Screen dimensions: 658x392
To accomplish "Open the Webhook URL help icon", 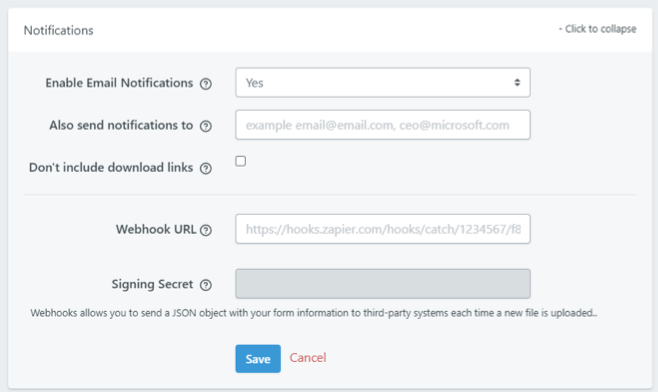I will [206, 230].
